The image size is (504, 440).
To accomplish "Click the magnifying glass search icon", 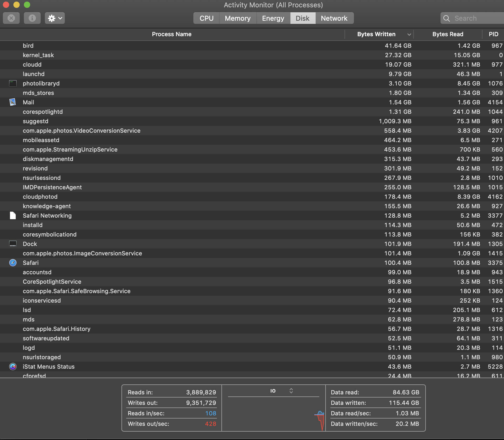I will 447,18.
